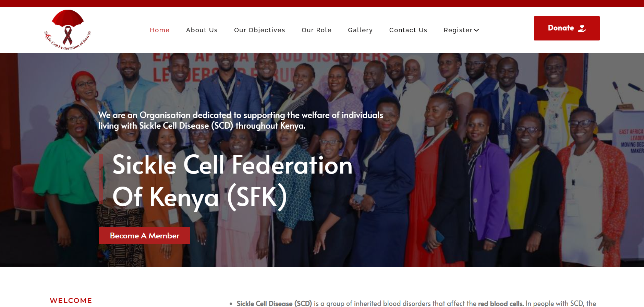
Task: Click the red blood cells bold text
Action: click(x=501, y=304)
